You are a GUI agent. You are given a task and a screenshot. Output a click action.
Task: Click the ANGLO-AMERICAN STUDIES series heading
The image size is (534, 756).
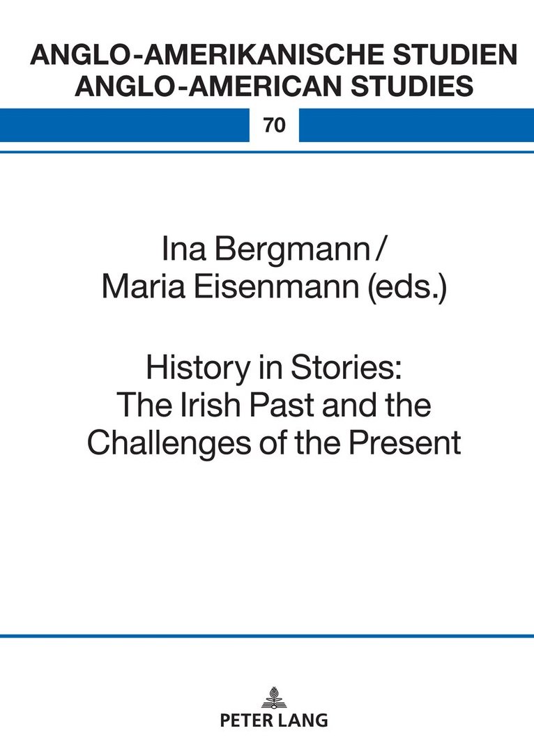pyautogui.click(x=274, y=86)
